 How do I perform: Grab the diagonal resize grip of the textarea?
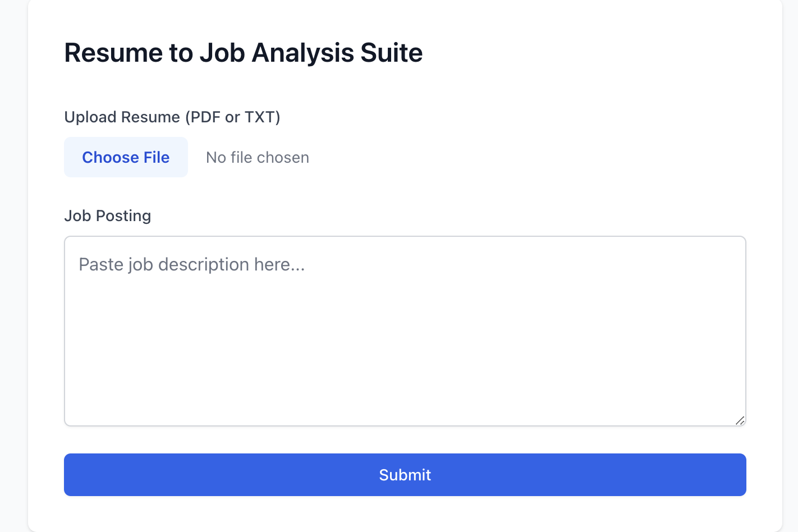click(740, 420)
